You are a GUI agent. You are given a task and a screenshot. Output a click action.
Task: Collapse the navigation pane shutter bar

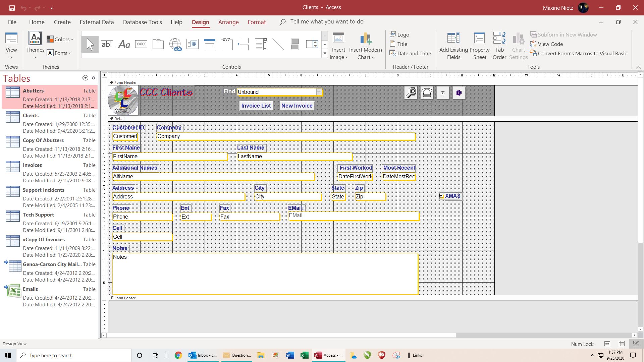(94, 78)
